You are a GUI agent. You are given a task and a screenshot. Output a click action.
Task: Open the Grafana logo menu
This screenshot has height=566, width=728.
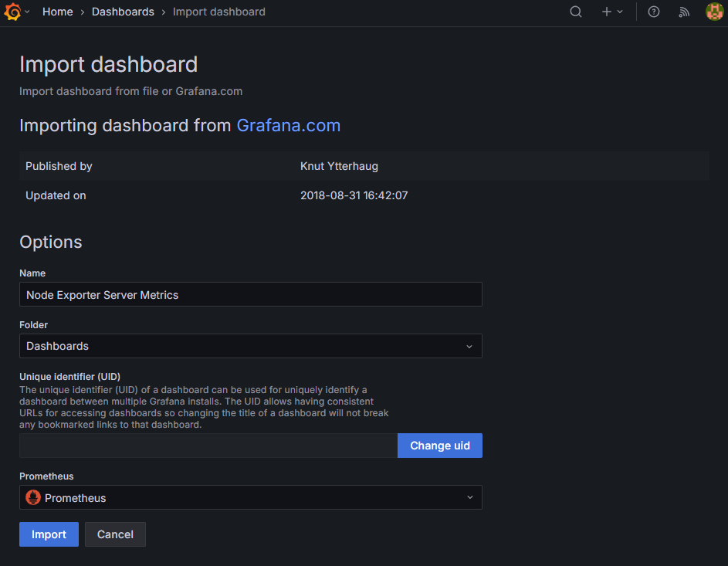point(12,12)
